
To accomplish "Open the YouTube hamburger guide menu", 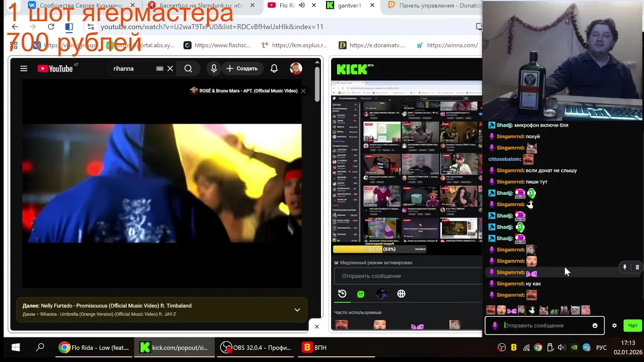I will coord(24,68).
